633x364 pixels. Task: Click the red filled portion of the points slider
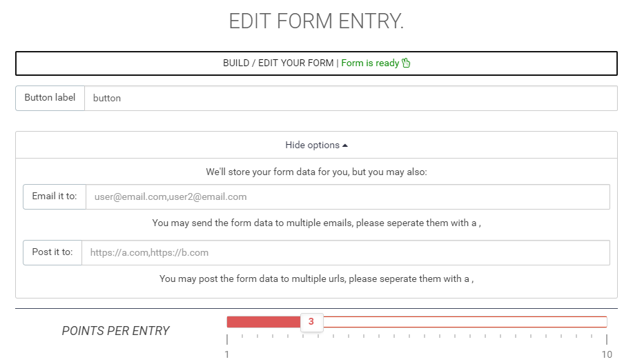264,322
